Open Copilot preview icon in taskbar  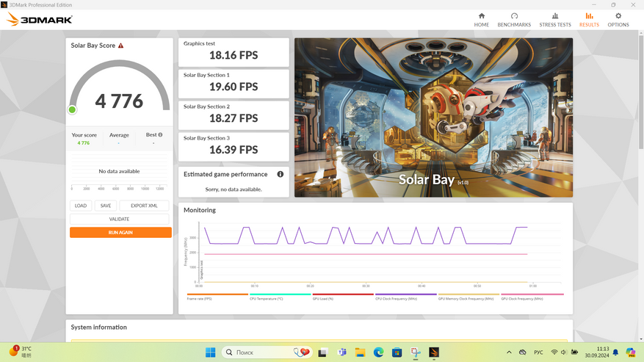pyautogui.click(x=631, y=352)
